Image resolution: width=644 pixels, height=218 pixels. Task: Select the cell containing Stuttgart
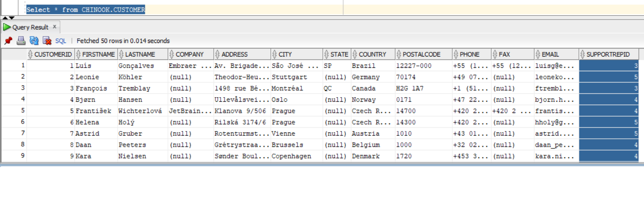point(289,77)
